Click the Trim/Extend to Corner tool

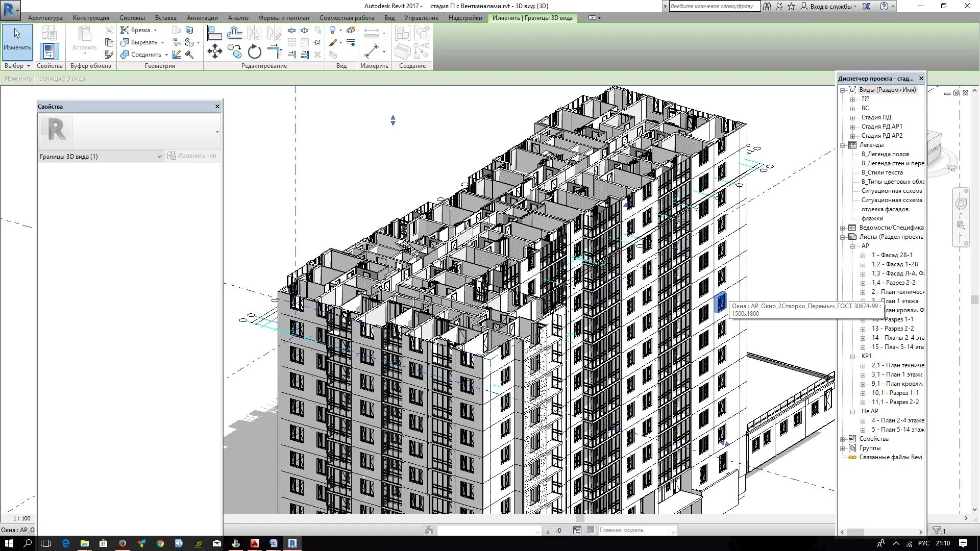274,51
